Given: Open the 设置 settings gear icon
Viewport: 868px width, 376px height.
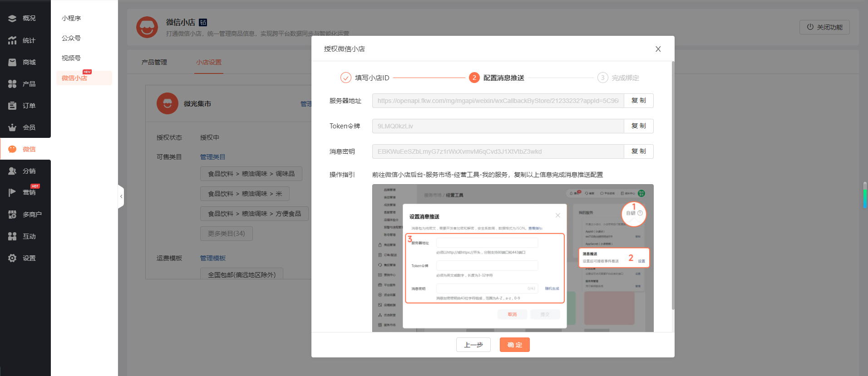Looking at the screenshot, I should [x=12, y=258].
